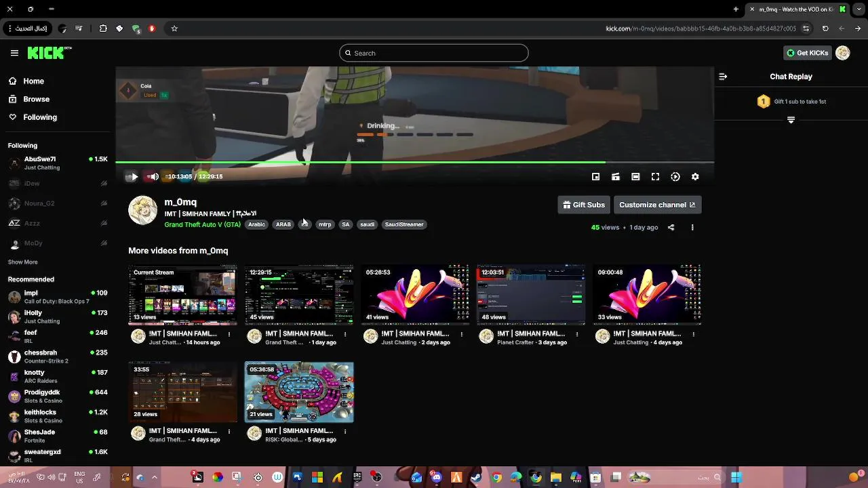
Task: Select the mtrp tag
Action: click(325, 224)
